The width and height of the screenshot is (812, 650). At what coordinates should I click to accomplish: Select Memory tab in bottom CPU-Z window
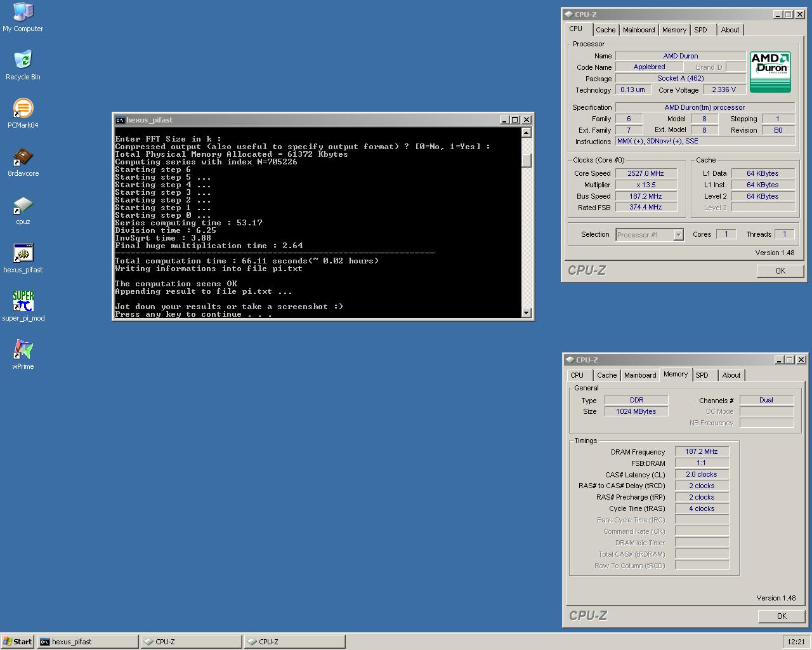click(676, 374)
